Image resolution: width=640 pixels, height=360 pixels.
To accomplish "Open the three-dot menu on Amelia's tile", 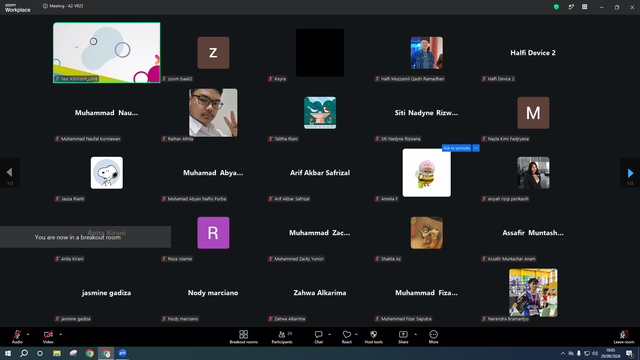I will 476,148.
